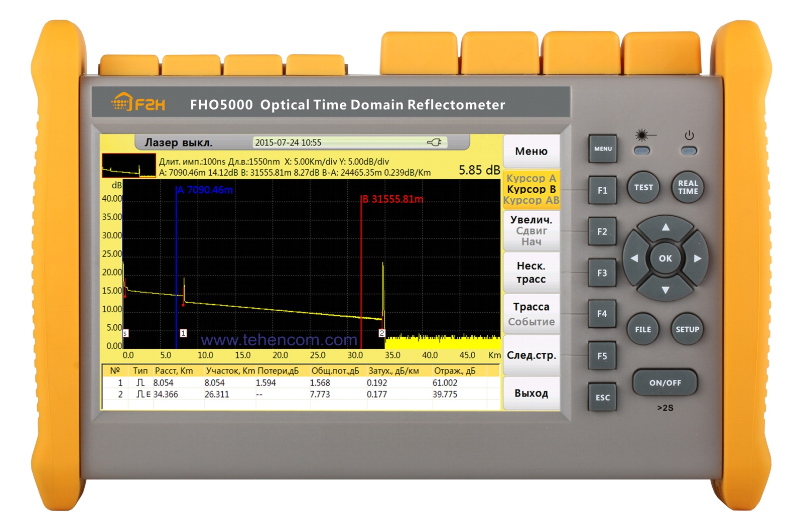This screenshot has width=803, height=532.
Task: Choose Сдвиг shift mode
Action: [x=531, y=231]
